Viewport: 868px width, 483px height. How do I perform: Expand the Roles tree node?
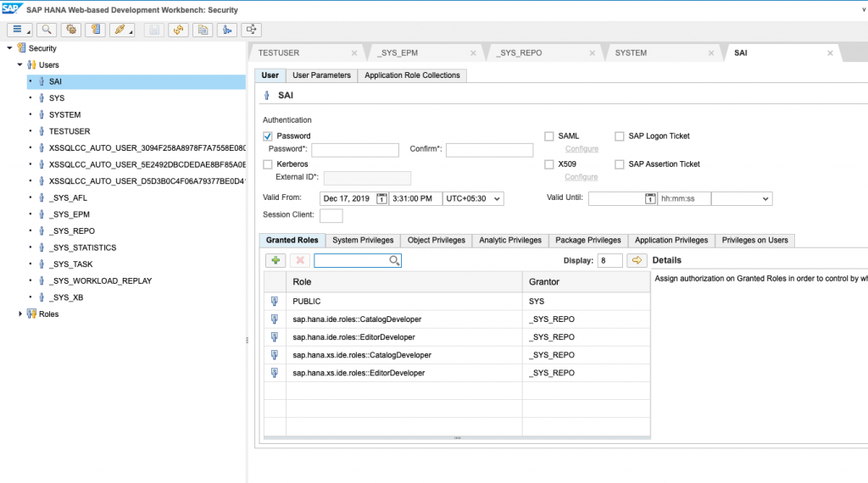20,314
